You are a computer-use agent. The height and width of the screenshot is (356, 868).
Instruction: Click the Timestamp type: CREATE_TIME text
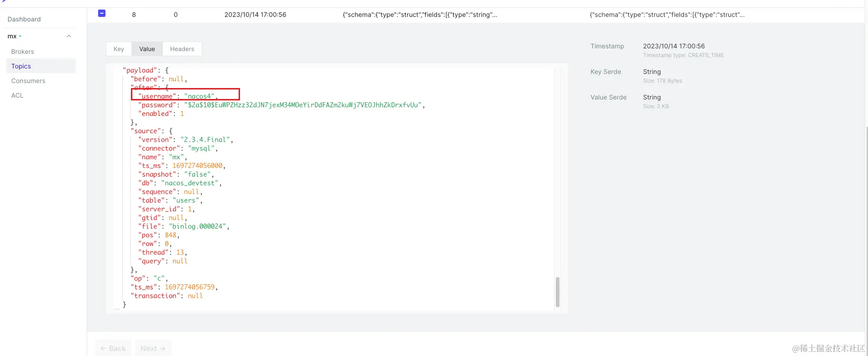683,55
